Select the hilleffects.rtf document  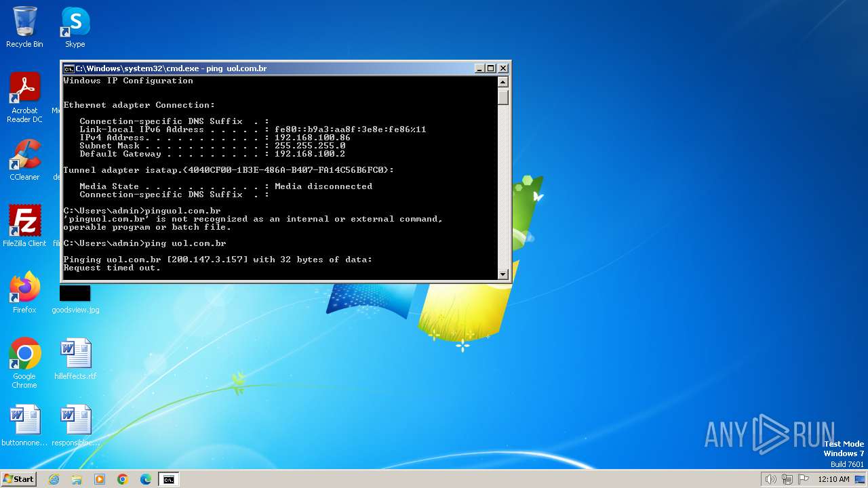(75, 359)
